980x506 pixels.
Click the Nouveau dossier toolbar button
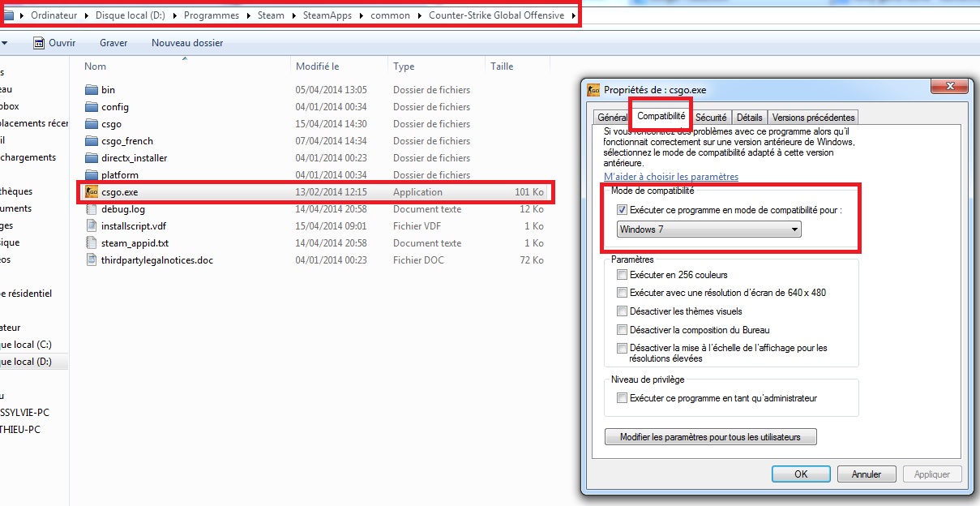[x=187, y=43]
